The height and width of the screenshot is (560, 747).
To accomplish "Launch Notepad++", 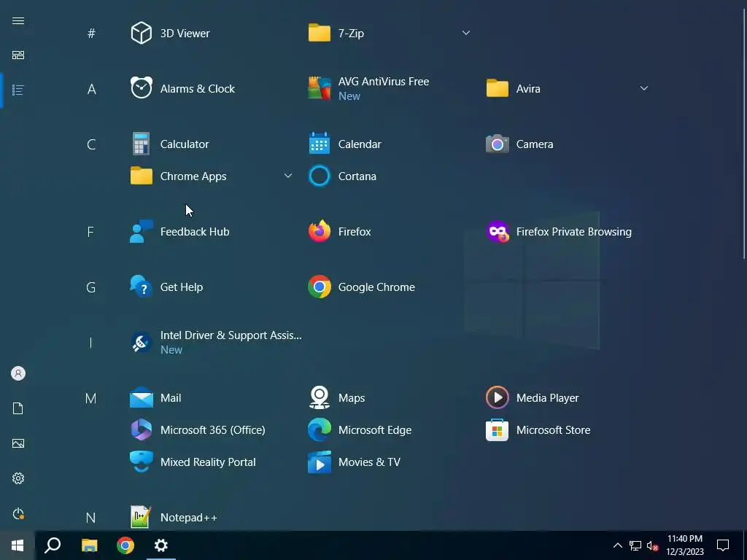I will click(174, 517).
